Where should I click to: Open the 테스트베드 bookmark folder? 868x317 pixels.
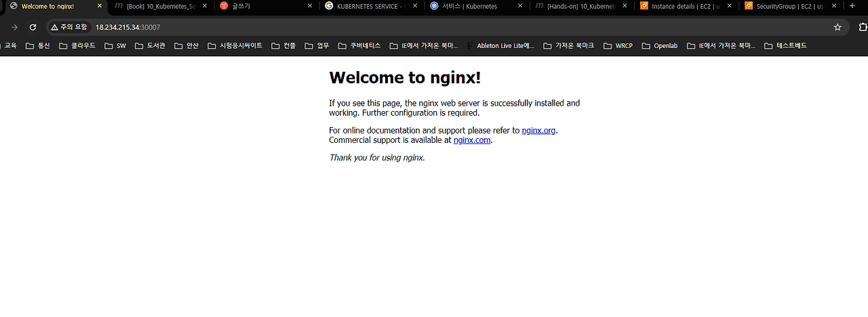(785, 46)
